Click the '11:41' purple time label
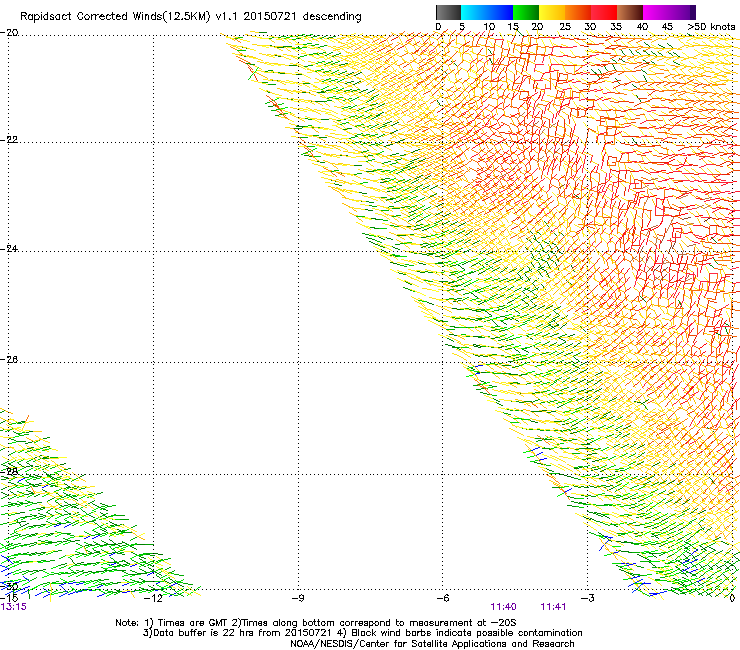 coord(553,607)
